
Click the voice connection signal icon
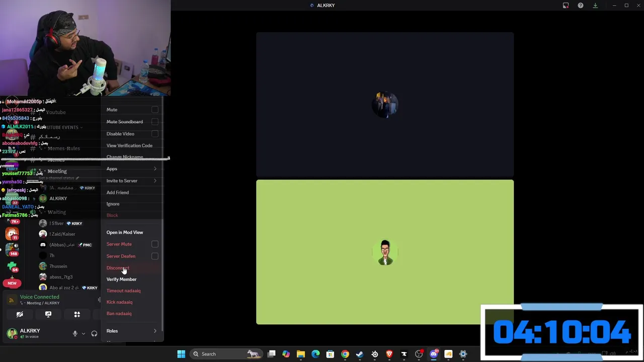click(x=12, y=300)
